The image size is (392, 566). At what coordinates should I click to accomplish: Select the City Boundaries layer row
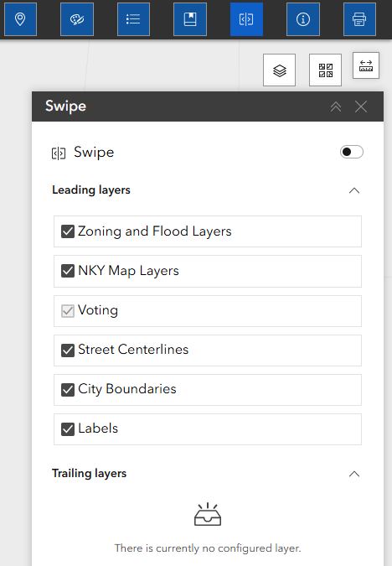(208, 389)
